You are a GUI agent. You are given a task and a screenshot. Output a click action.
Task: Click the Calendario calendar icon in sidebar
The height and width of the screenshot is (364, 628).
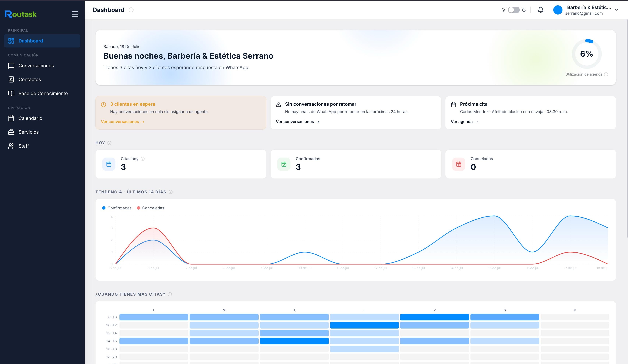pyautogui.click(x=11, y=118)
